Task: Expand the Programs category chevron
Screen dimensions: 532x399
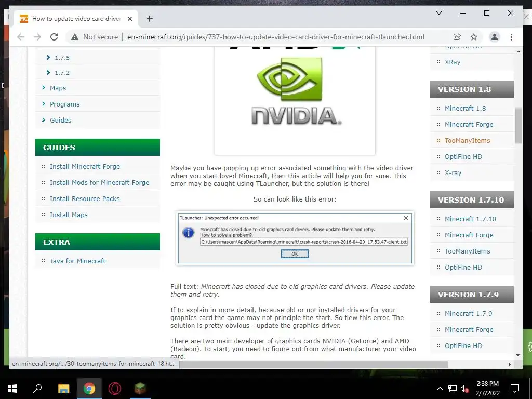Action: coord(44,104)
